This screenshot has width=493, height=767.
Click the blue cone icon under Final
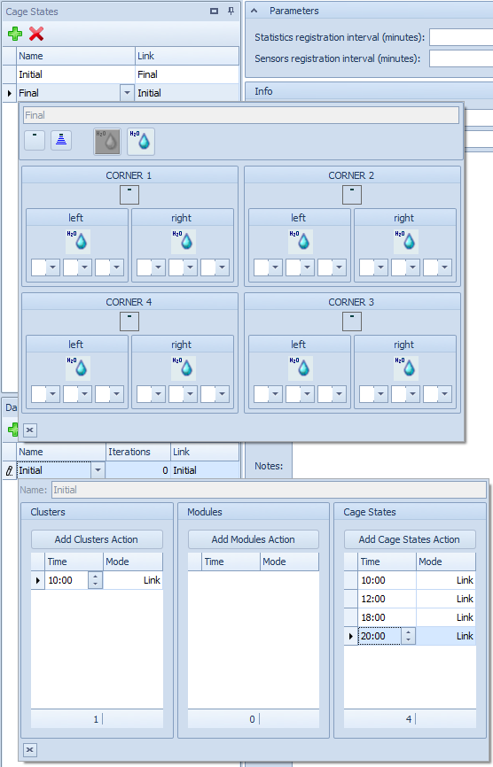click(61, 140)
